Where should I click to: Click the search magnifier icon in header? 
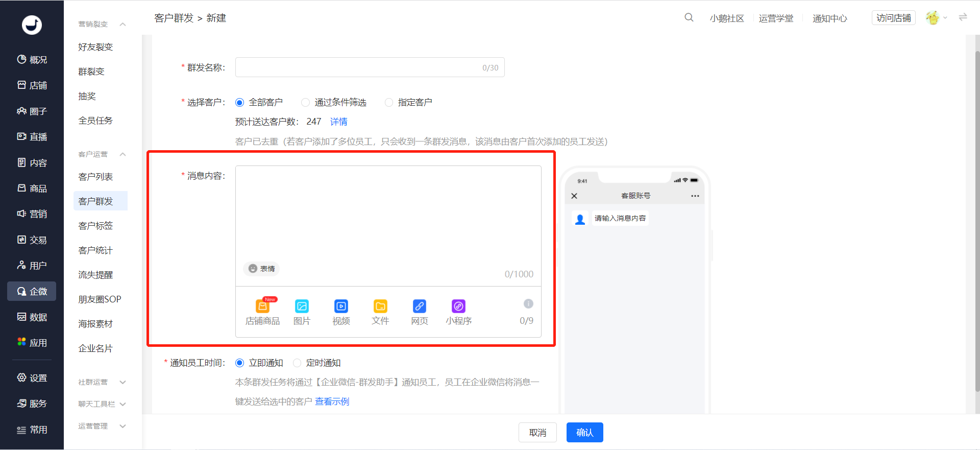point(689,17)
